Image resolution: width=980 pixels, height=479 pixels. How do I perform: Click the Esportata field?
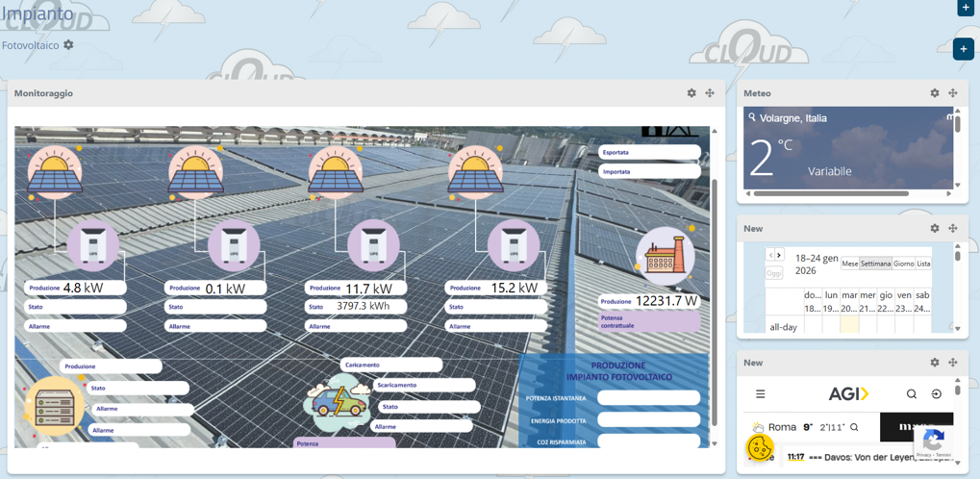click(649, 152)
